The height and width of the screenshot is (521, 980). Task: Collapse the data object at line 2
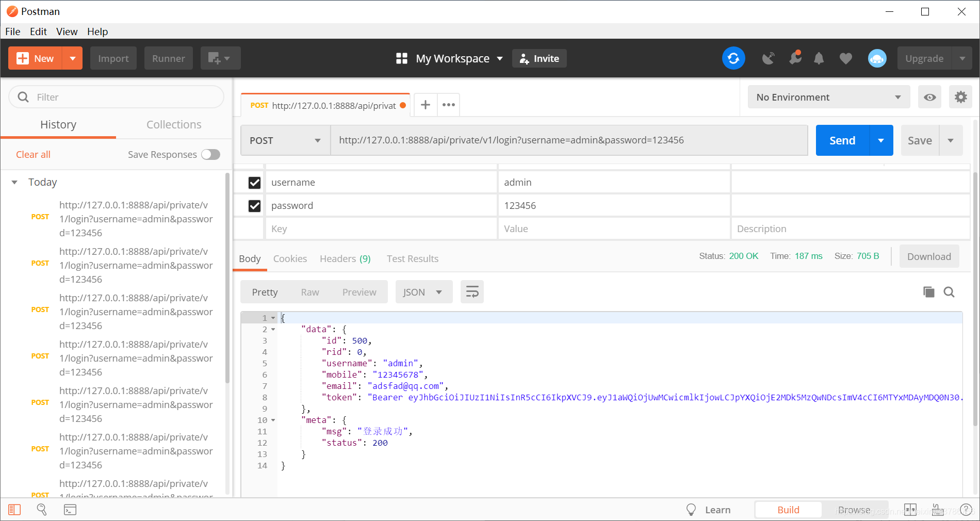273,329
